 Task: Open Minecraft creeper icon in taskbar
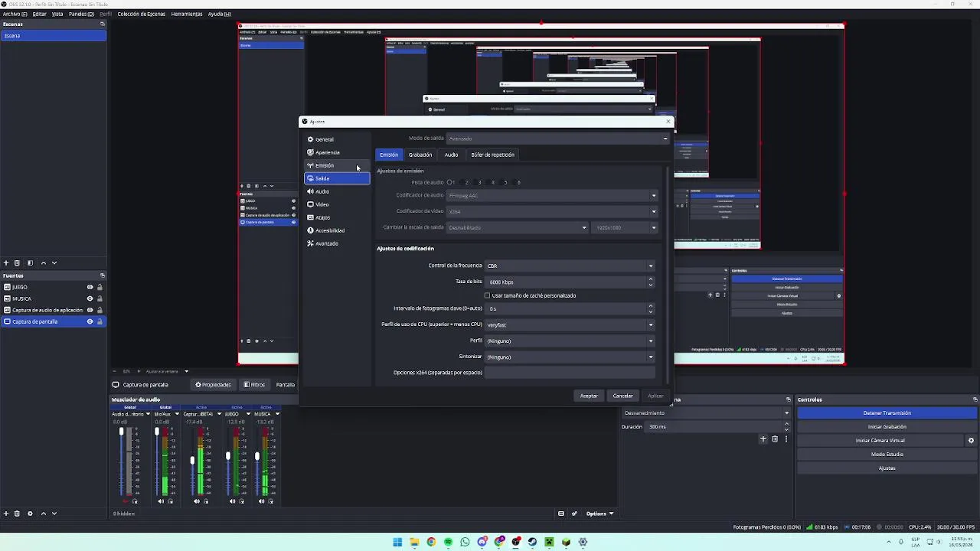549,542
